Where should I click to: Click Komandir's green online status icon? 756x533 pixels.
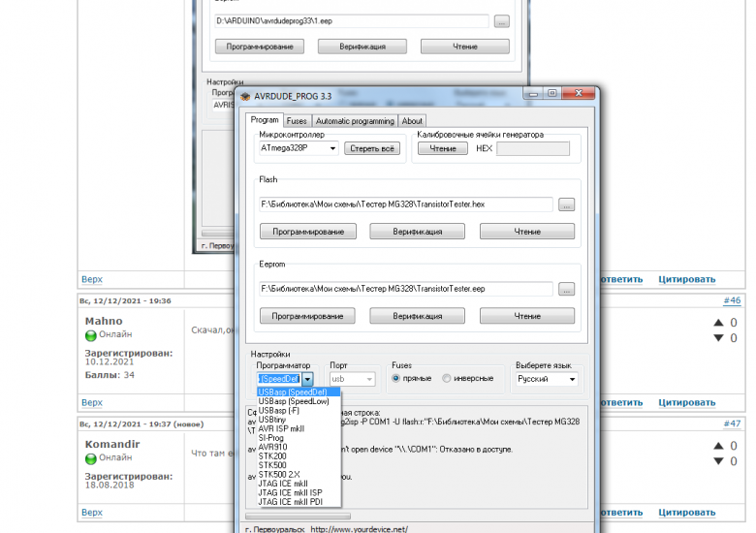coord(91,458)
